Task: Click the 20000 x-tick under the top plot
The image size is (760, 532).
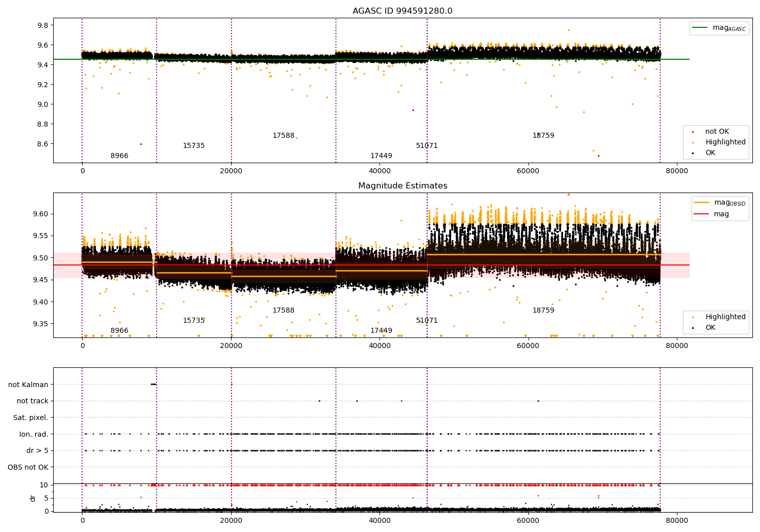Action: coord(231,171)
